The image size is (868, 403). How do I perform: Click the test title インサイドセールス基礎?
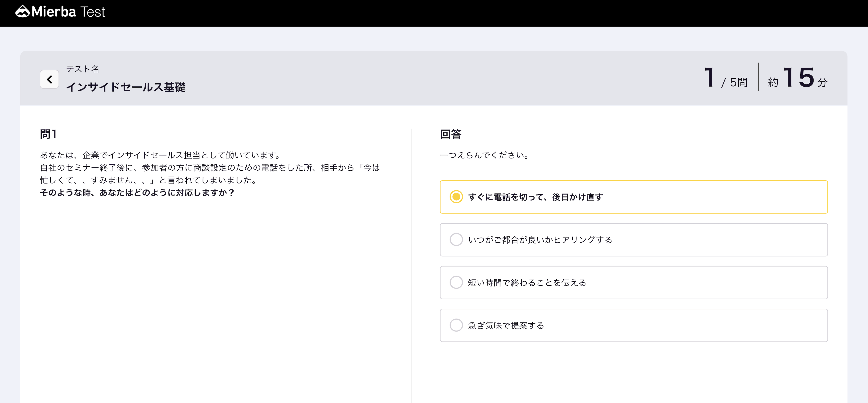[126, 87]
